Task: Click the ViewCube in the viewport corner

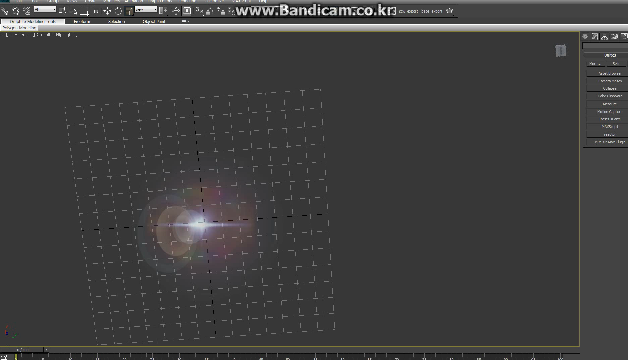Action: pos(561,50)
